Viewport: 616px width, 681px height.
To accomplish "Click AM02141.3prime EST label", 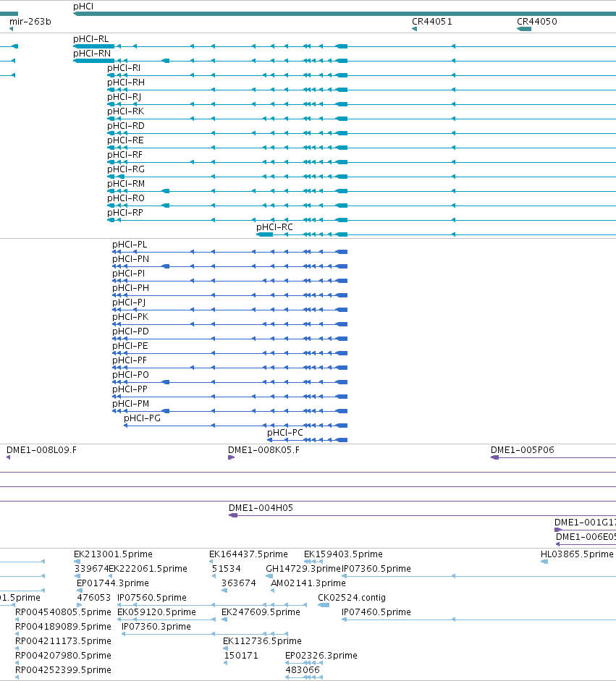I will [x=308, y=583].
